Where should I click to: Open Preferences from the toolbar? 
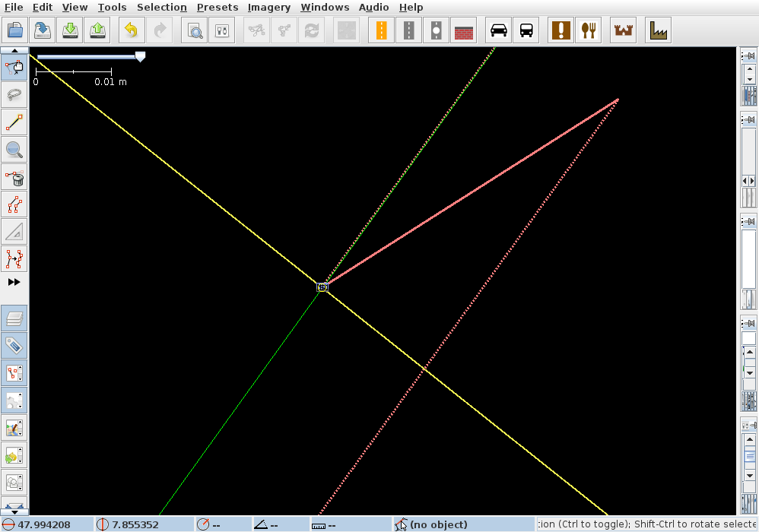(x=222, y=30)
